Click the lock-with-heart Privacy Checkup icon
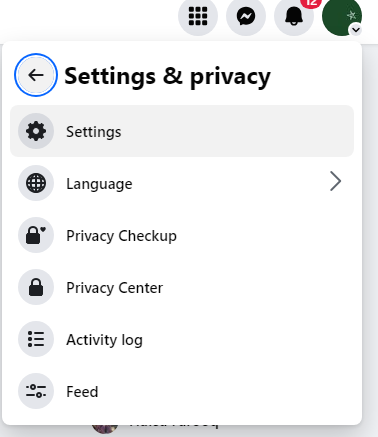This screenshot has width=378, height=437. tap(36, 235)
